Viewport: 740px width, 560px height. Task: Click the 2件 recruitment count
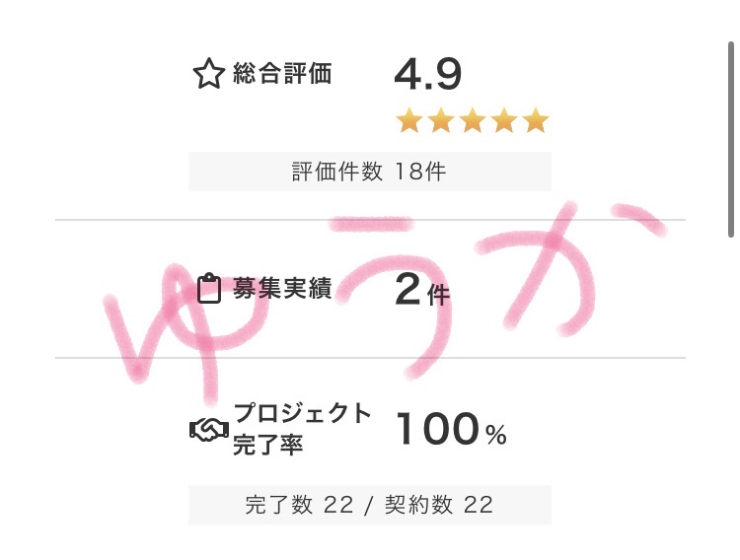pos(421,292)
